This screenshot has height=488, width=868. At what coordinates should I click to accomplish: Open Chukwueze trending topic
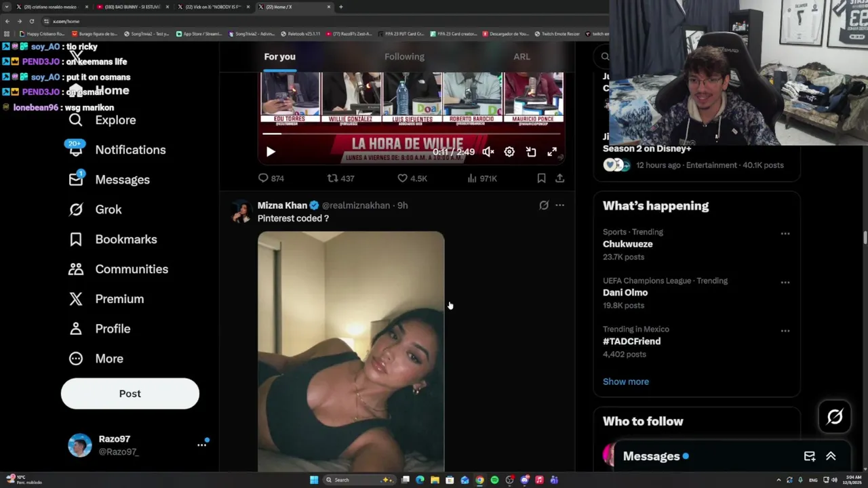pos(628,244)
